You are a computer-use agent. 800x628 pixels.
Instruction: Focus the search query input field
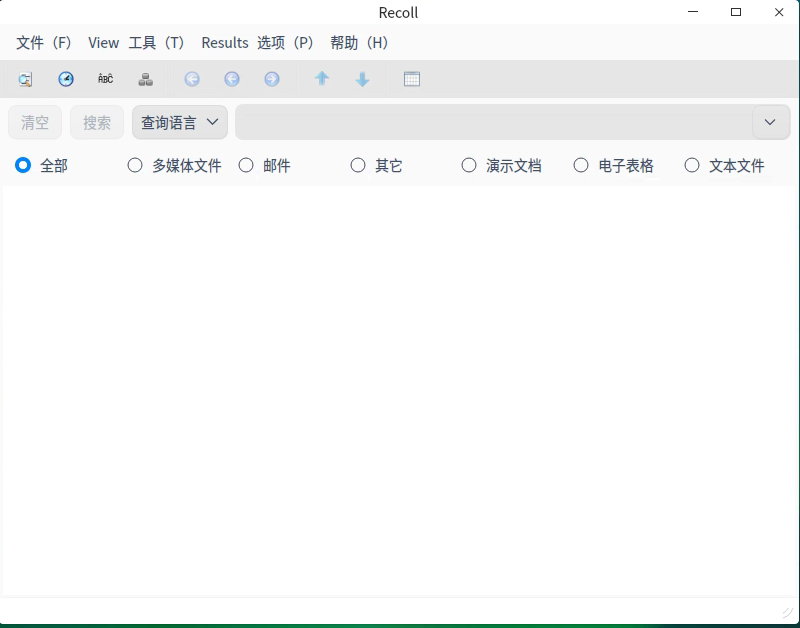click(x=494, y=122)
